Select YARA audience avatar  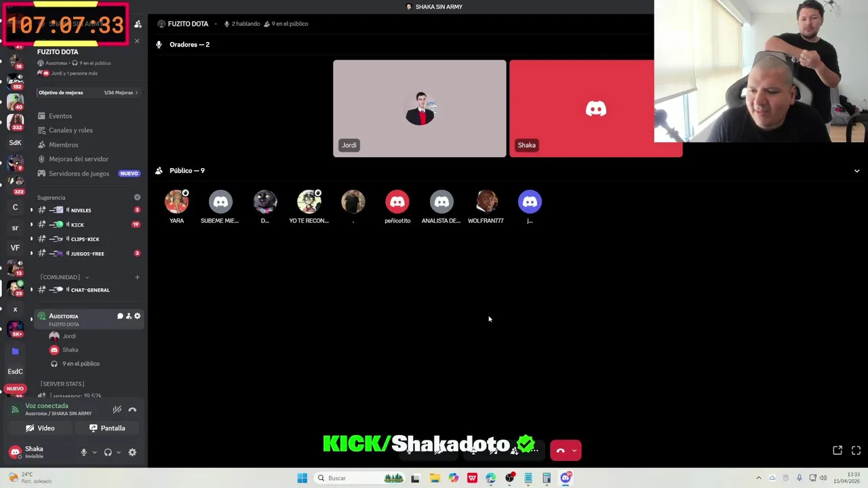pyautogui.click(x=176, y=202)
